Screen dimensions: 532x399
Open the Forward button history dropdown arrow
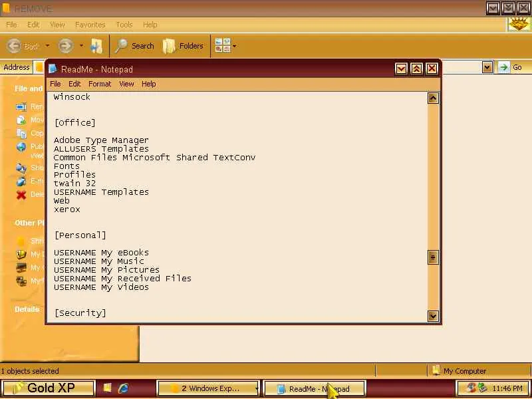coord(81,45)
